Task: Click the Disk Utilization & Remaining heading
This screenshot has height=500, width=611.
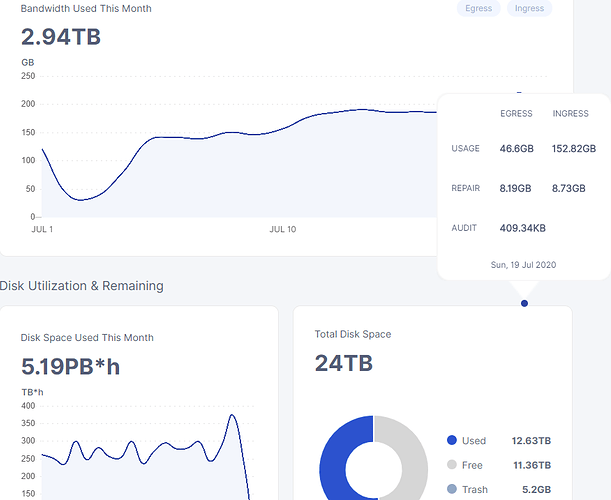Action: (81, 286)
